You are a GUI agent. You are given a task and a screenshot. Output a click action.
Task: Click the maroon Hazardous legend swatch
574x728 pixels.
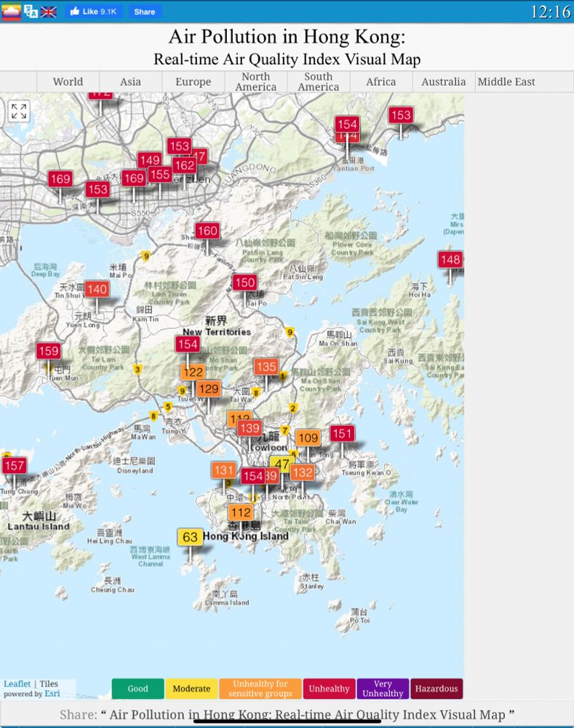[437, 689]
